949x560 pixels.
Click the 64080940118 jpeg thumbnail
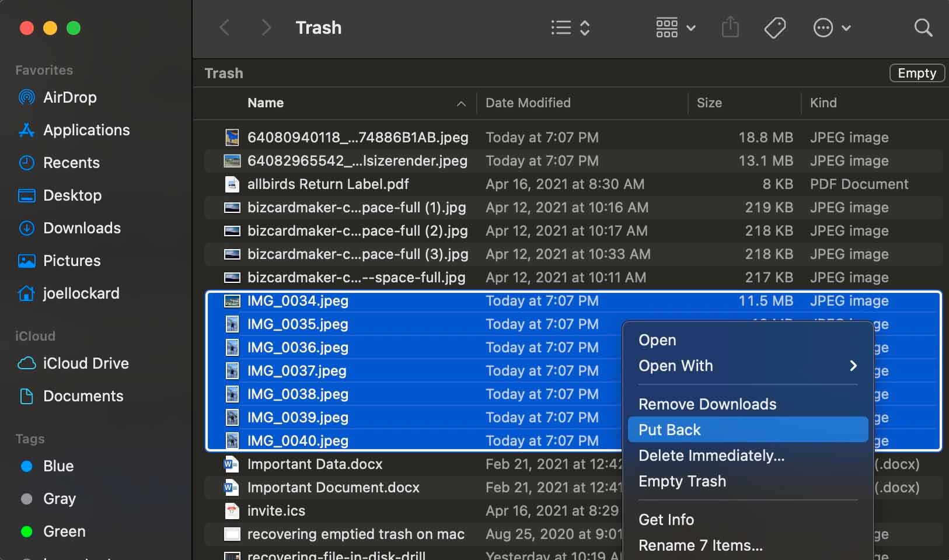point(232,137)
